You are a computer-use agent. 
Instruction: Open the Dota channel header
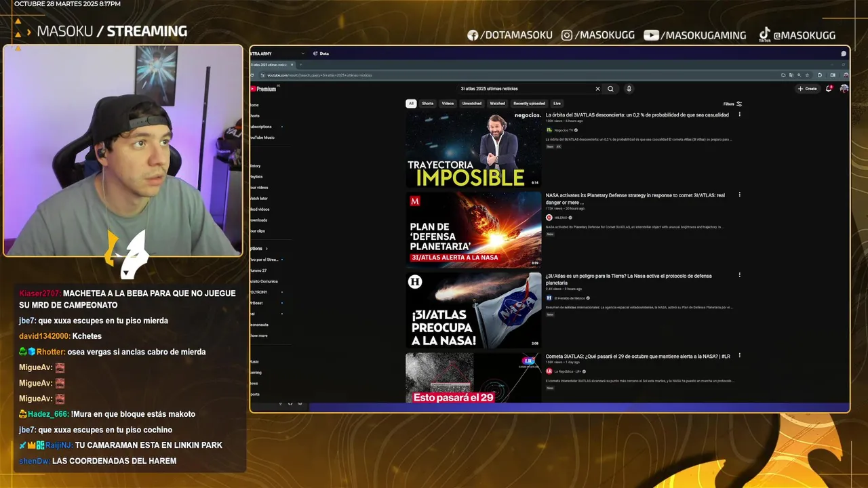click(x=321, y=54)
